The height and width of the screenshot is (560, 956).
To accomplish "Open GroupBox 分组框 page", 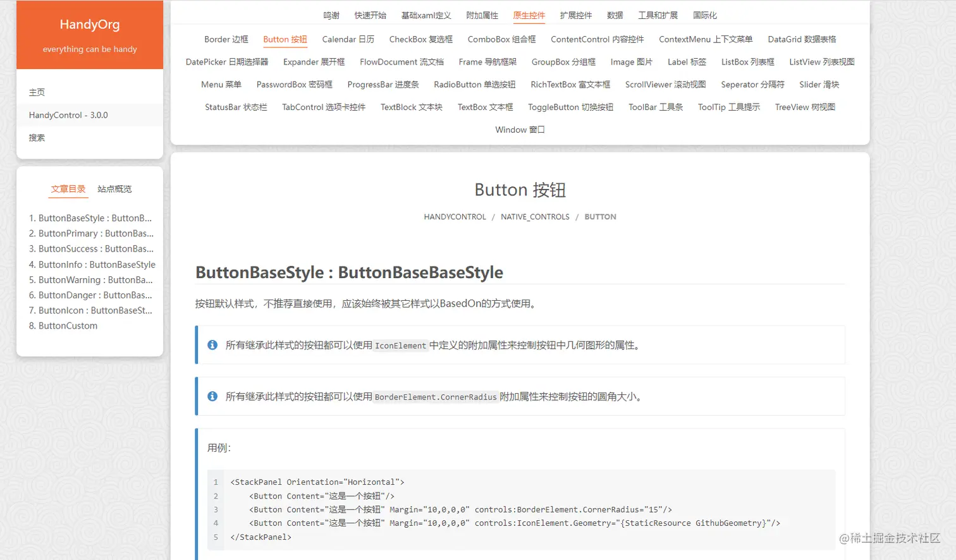I will tap(564, 62).
